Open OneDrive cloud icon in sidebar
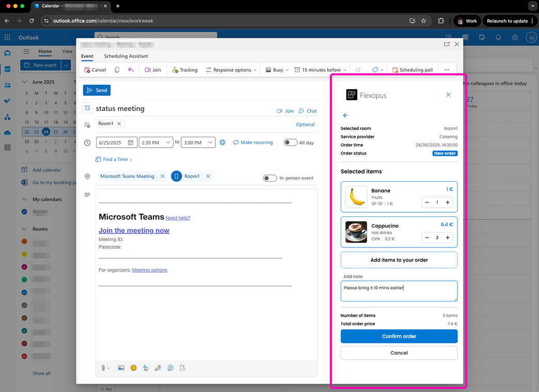The height and width of the screenshot is (392, 539). point(7,133)
